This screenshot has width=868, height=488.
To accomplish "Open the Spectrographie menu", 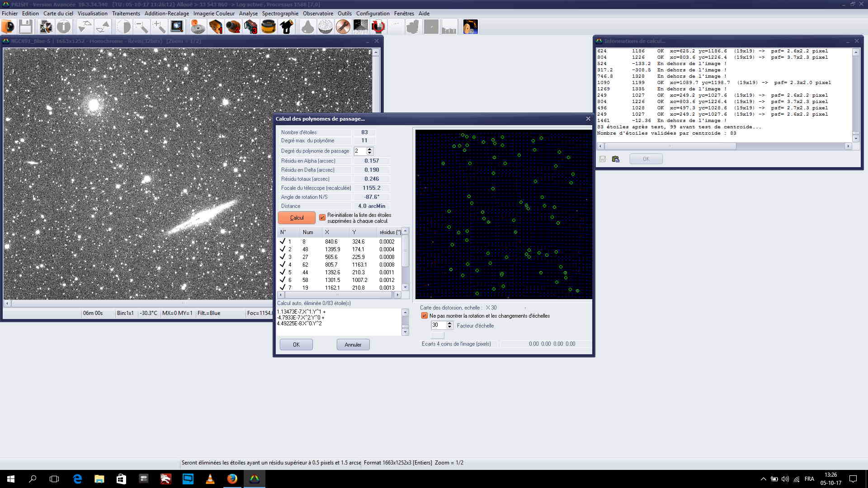I will [x=280, y=14].
